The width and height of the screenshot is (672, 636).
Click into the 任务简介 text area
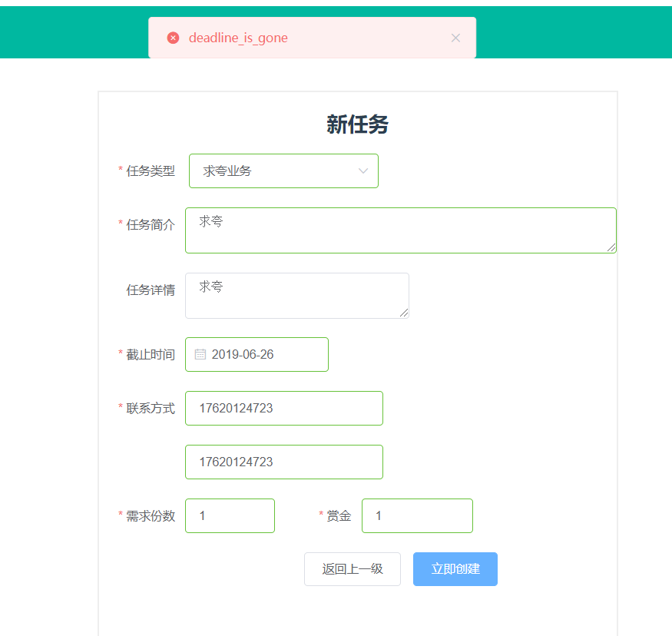coord(399,230)
